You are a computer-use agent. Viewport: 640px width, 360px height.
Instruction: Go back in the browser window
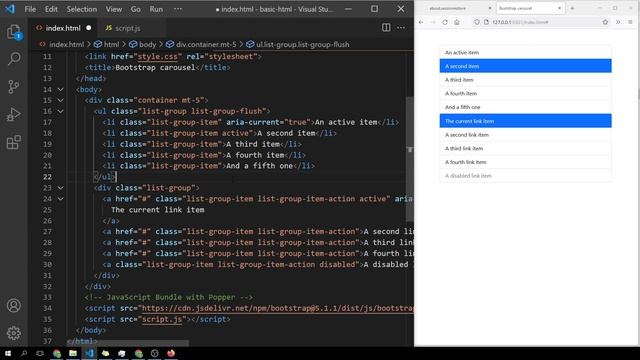(421, 22)
